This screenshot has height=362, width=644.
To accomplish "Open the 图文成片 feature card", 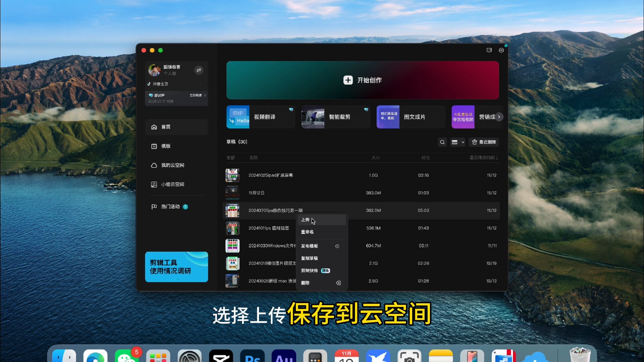I will pos(411,117).
